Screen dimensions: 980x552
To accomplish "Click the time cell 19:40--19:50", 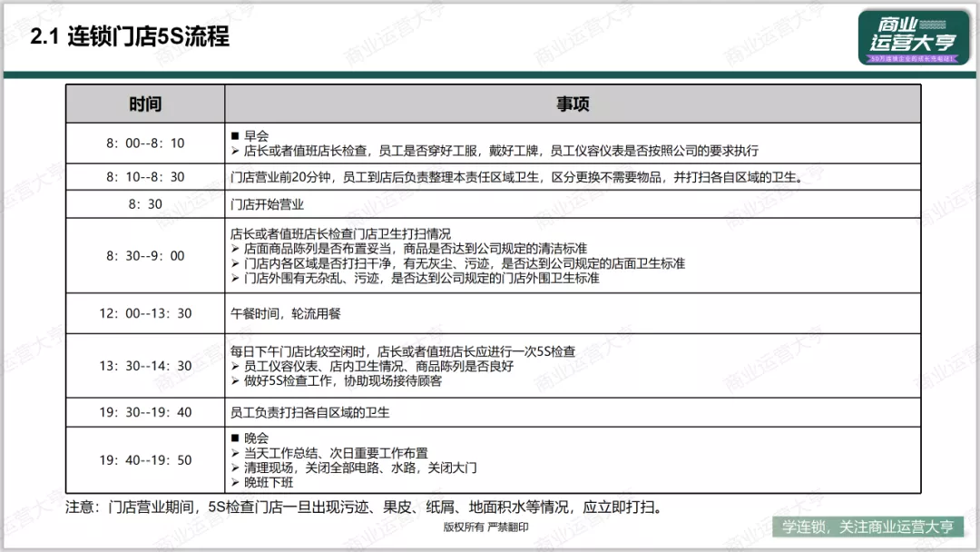I will (145, 460).
